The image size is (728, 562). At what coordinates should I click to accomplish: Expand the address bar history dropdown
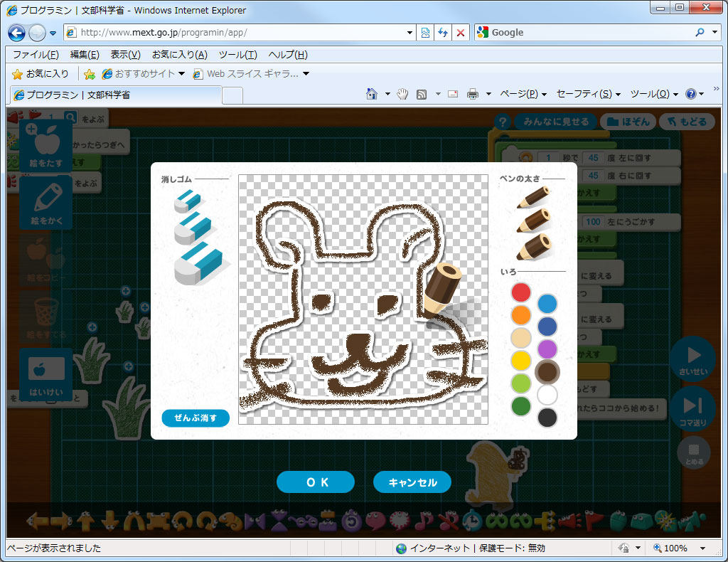tap(409, 33)
